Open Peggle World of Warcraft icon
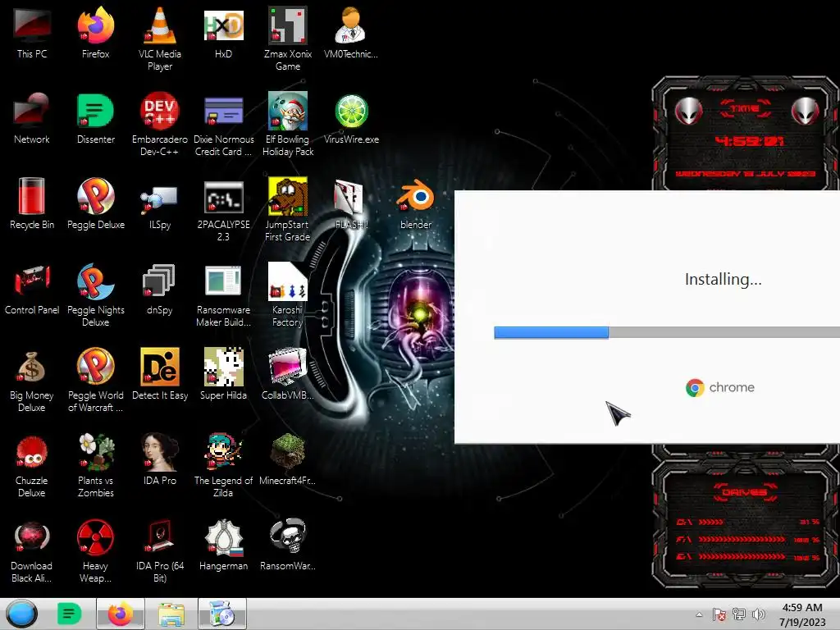Viewport: 840px width, 630px height. pyautogui.click(x=95, y=380)
